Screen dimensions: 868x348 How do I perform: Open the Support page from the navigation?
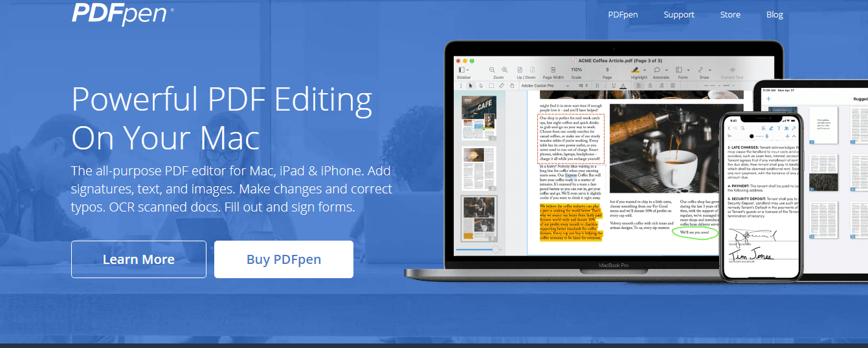[679, 14]
